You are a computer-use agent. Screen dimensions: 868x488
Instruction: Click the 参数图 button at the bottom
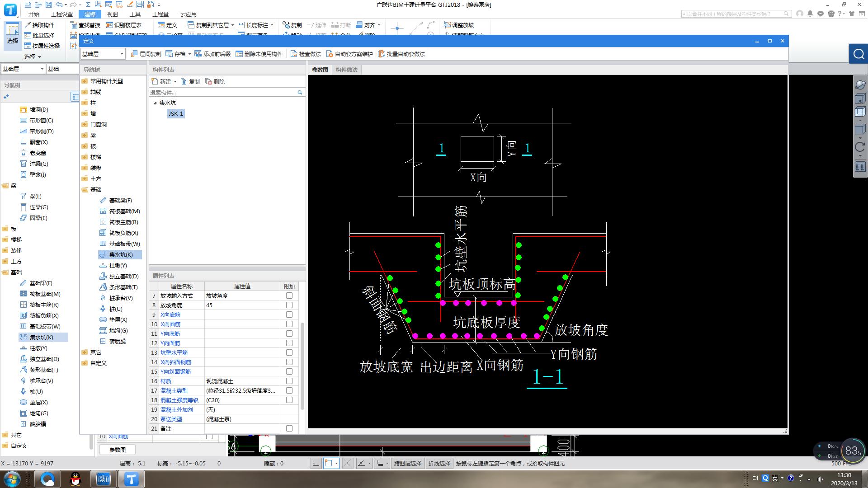pos(118,450)
